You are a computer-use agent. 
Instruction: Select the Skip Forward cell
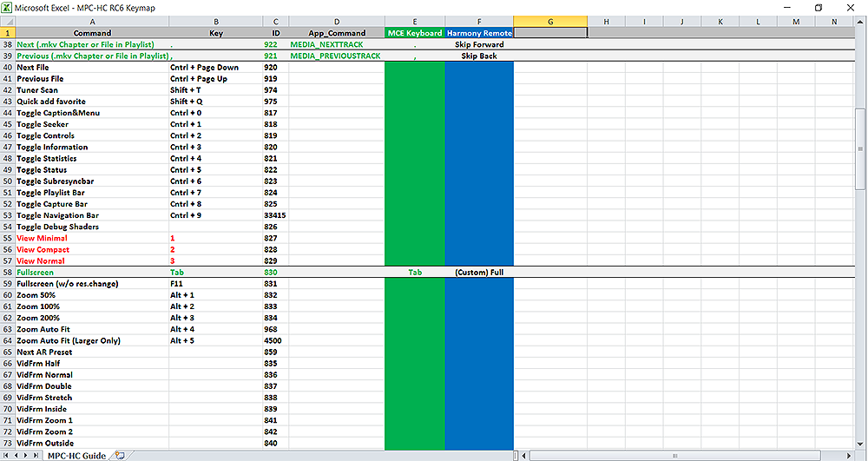[479, 44]
